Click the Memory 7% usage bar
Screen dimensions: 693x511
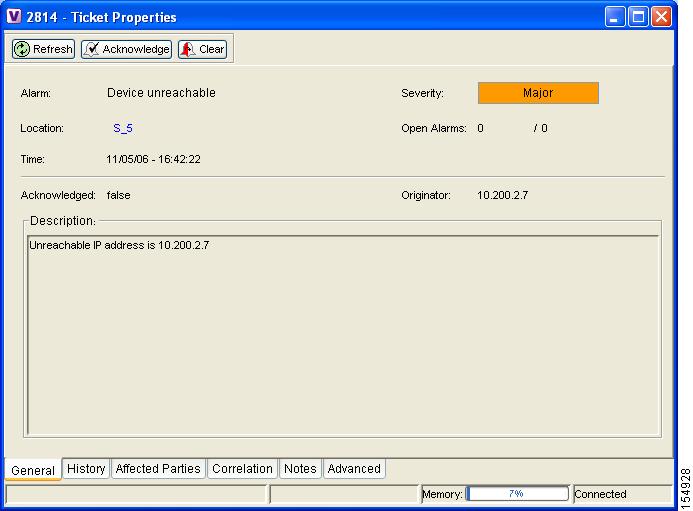click(x=517, y=494)
